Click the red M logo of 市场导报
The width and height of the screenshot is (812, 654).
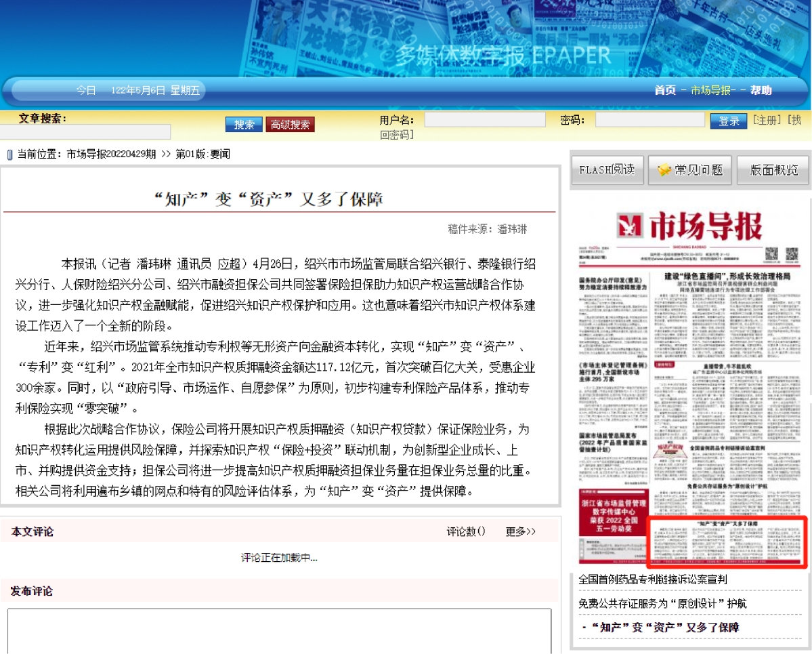[631, 226]
